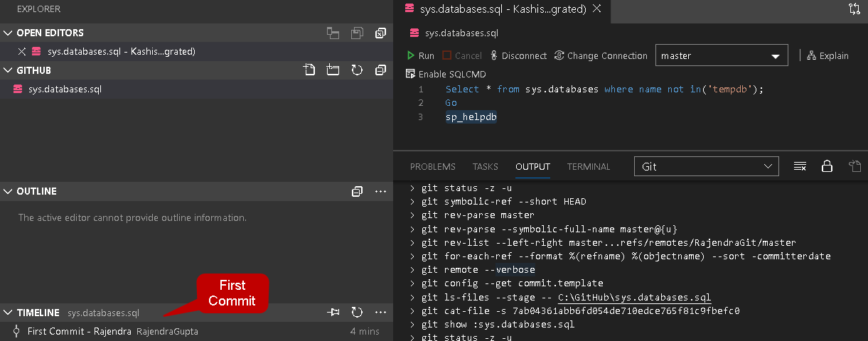The width and height of the screenshot is (868, 341).
Task: Refresh the GITHUB explorer
Action: coord(357,70)
